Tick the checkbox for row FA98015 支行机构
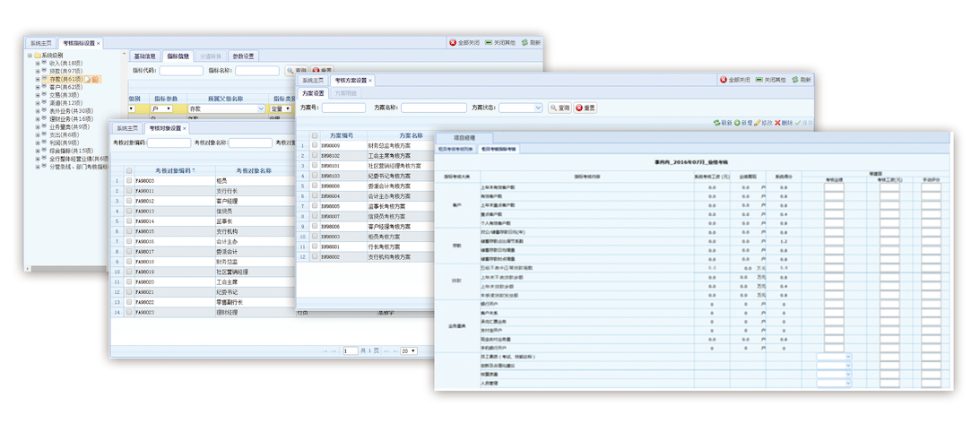The width and height of the screenshot is (980, 432). click(129, 231)
